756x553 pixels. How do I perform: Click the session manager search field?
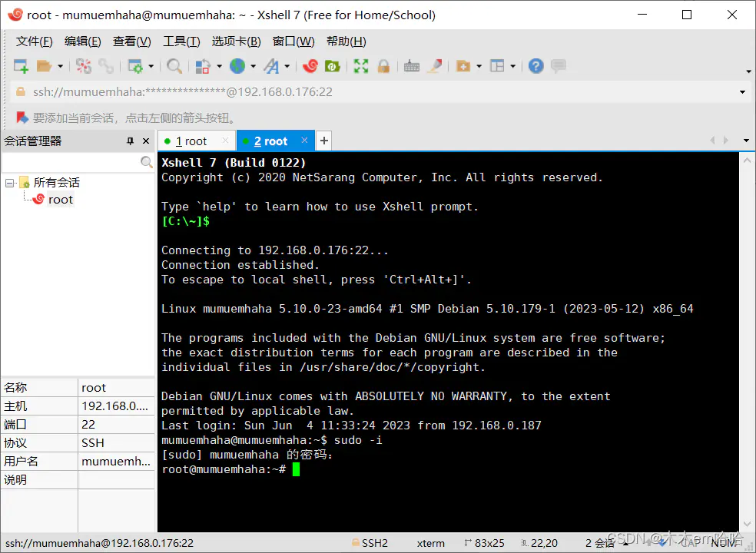[x=71, y=162]
